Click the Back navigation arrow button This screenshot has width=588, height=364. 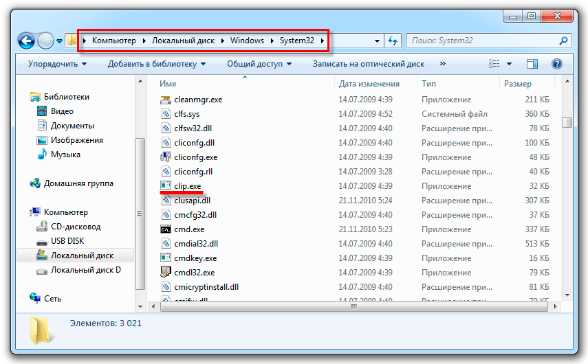pos(27,41)
